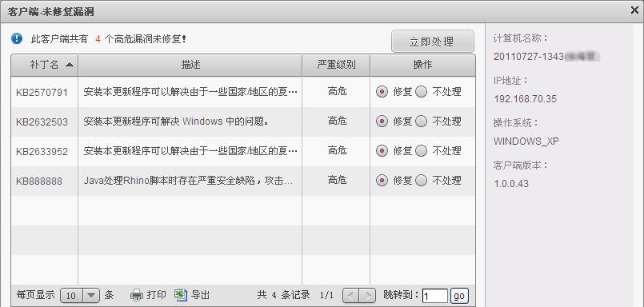Viewport: 644px width, 307px height.
Task: Click the 共 4 条记录 record count
Action: click(283, 295)
